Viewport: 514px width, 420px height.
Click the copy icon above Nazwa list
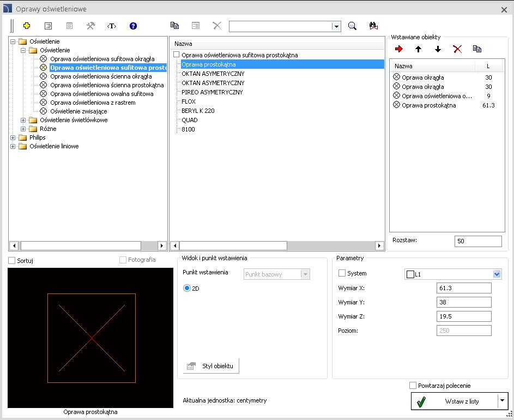pyautogui.click(x=174, y=25)
